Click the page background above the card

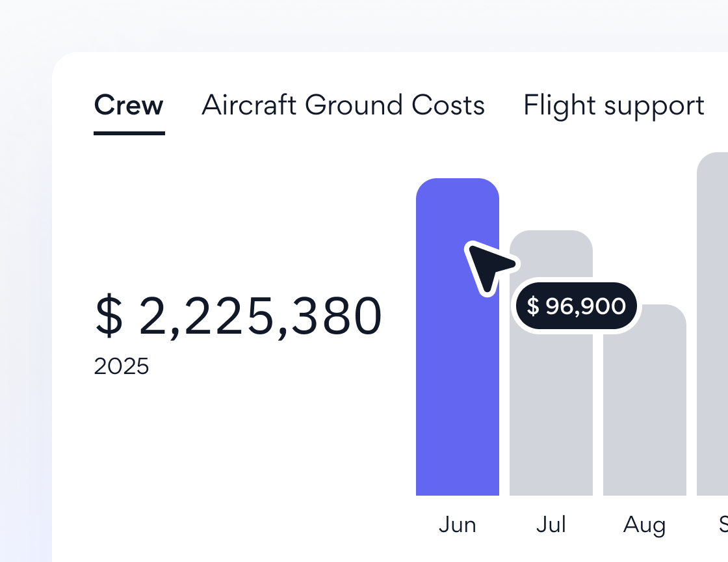(x=364, y=26)
